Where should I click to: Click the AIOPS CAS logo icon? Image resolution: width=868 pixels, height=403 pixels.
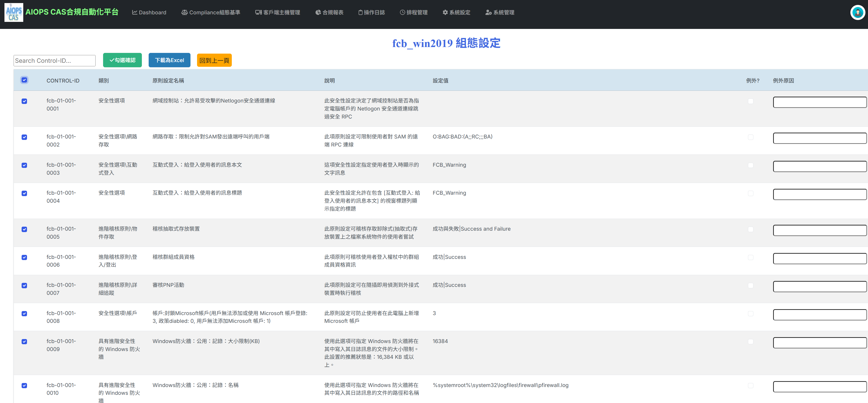(x=14, y=12)
